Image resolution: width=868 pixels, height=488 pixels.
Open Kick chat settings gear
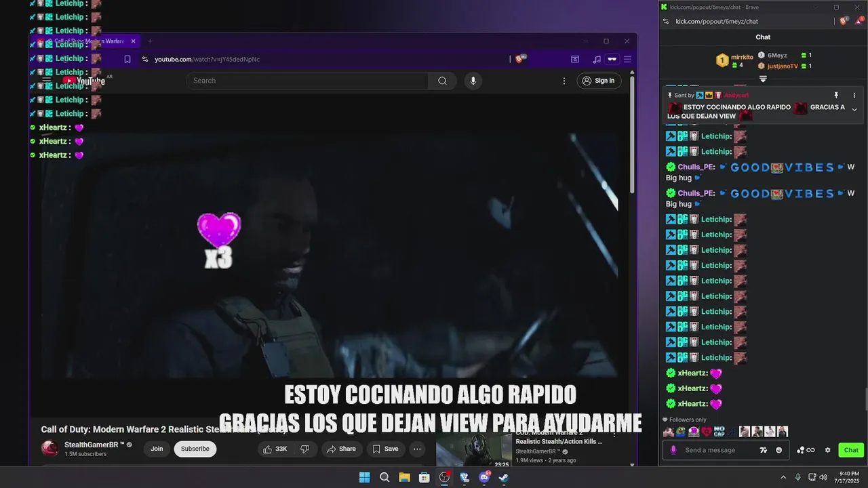click(x=827, y=450)
